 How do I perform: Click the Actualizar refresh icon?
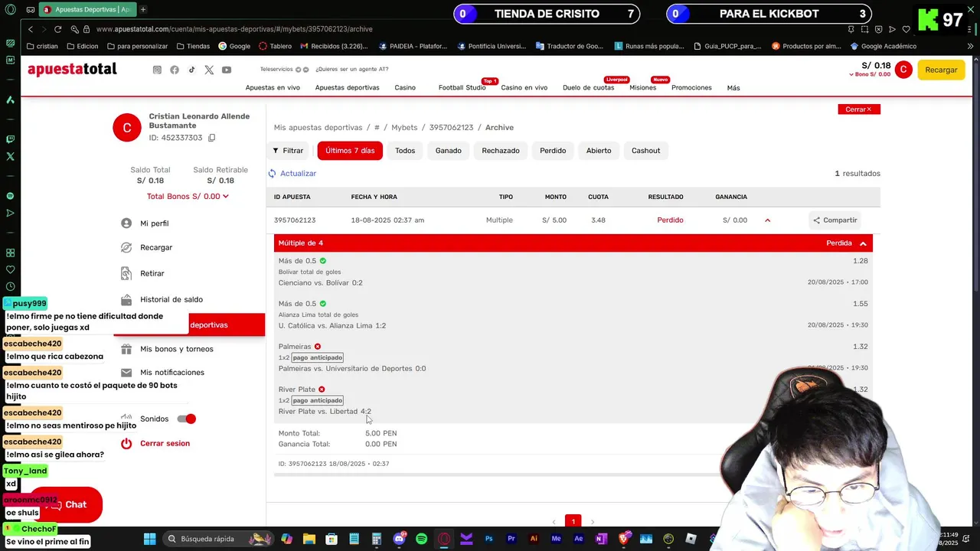272,174
